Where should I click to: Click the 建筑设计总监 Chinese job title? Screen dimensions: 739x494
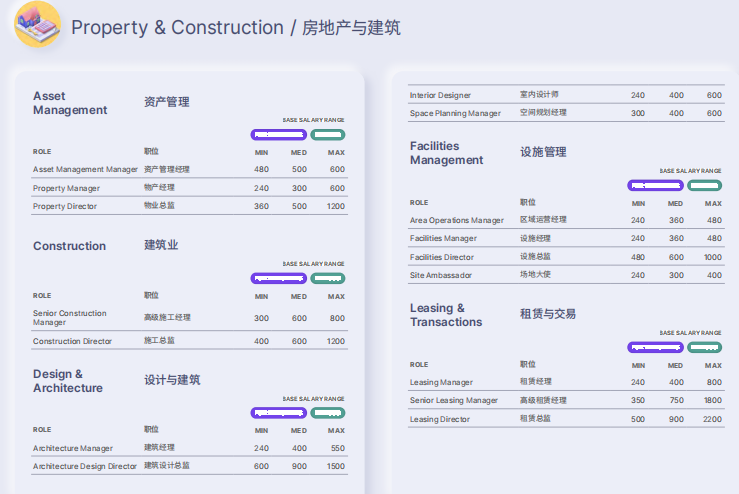(167, 465)
